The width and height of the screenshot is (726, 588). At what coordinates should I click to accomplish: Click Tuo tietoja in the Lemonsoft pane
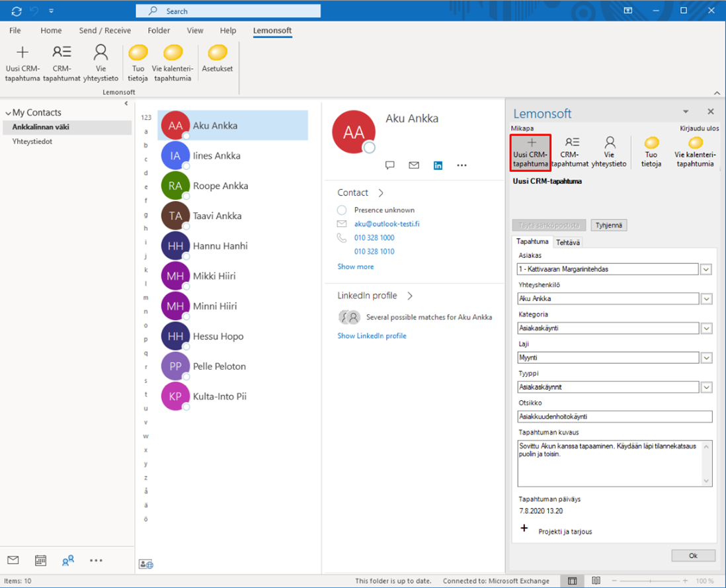point(651,152)
